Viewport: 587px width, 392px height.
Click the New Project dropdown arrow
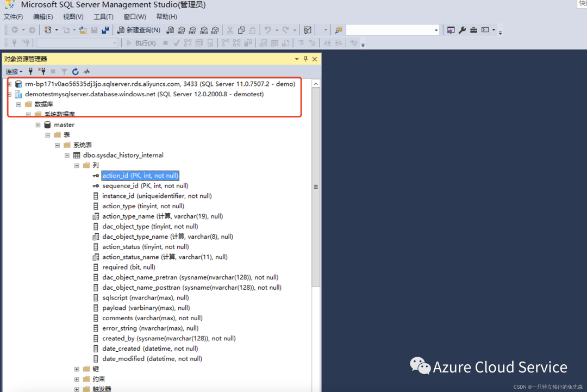point(57,30)
